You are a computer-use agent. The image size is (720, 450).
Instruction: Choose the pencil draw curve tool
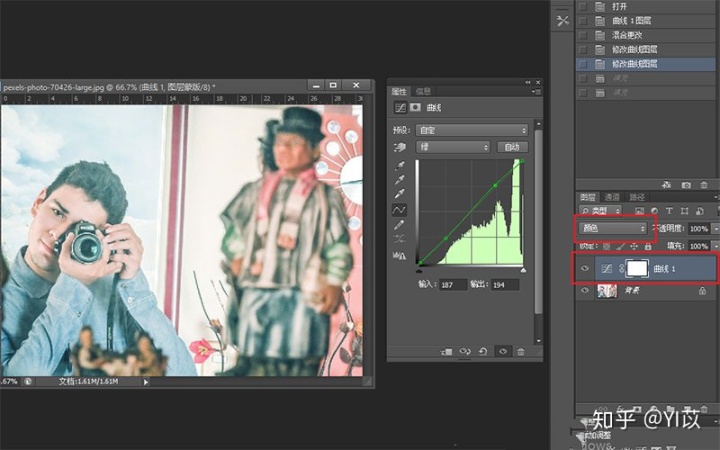(399, 225)
